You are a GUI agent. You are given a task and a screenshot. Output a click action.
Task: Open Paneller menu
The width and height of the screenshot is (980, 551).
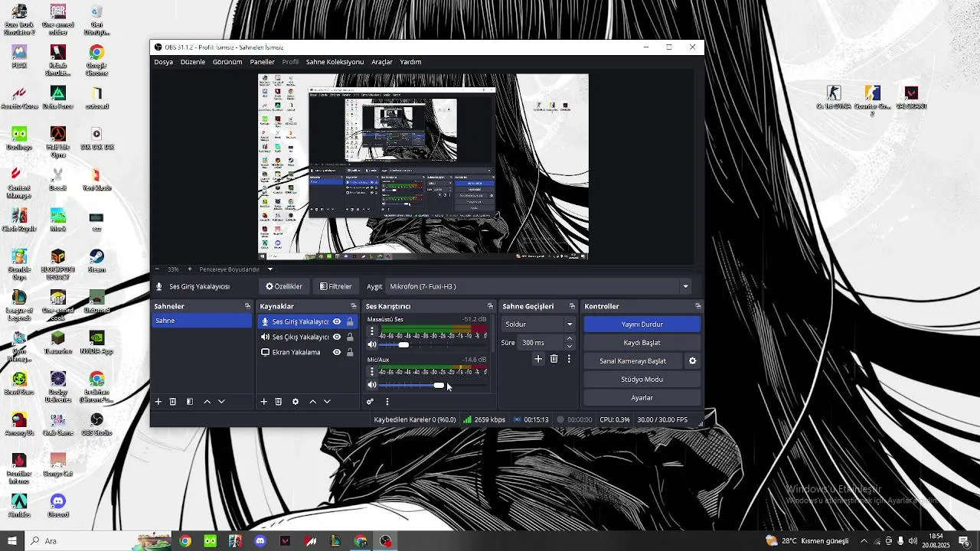[262, 62]
